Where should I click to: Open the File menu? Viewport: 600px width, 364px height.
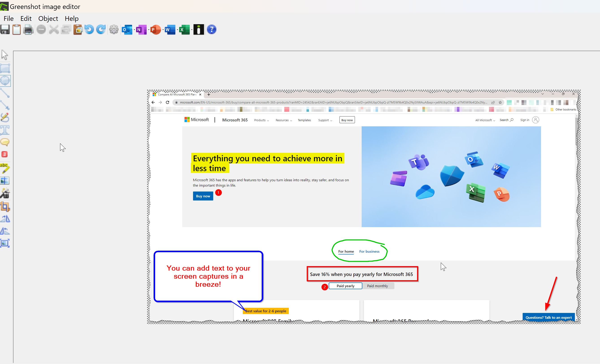(x=9, y=19)
